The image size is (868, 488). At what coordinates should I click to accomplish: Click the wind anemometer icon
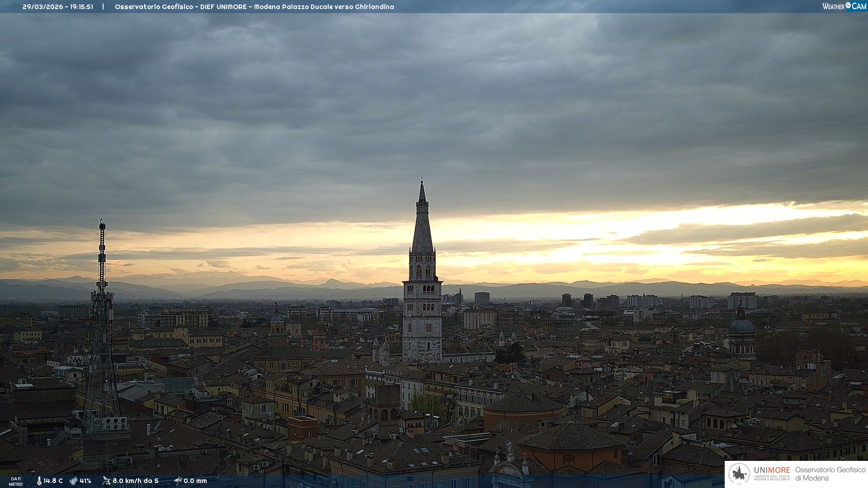pyautogui.click(x=106, y=481)
